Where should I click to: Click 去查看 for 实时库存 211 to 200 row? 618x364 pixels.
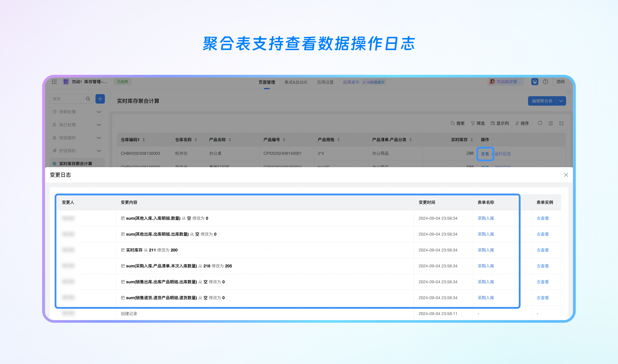(x=543, y=250)
